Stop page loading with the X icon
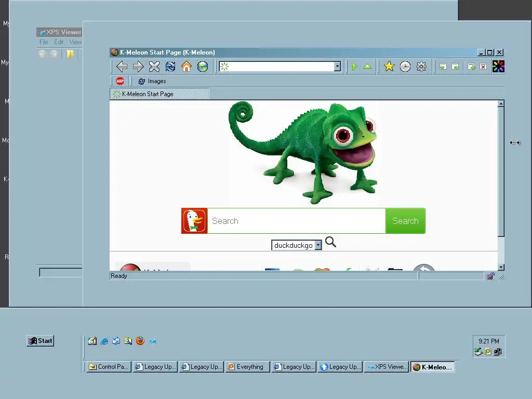The image size is (532, 399). point(154,66)
